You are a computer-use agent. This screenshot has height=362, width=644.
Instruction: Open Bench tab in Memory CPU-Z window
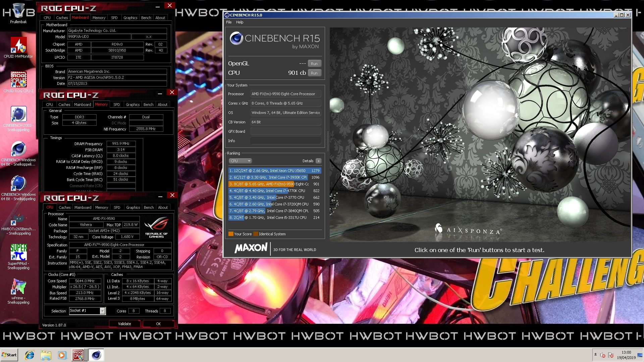(x=149, y=105)
